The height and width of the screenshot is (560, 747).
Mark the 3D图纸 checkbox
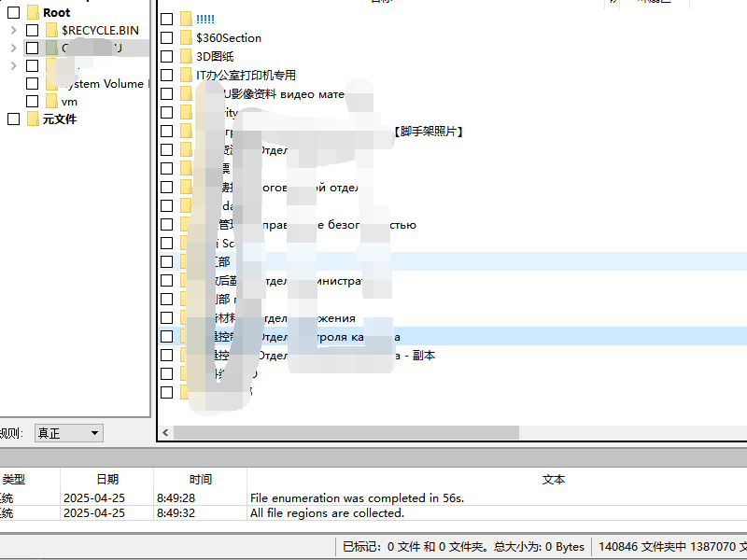pyautogui.click(x=167, y=56)
